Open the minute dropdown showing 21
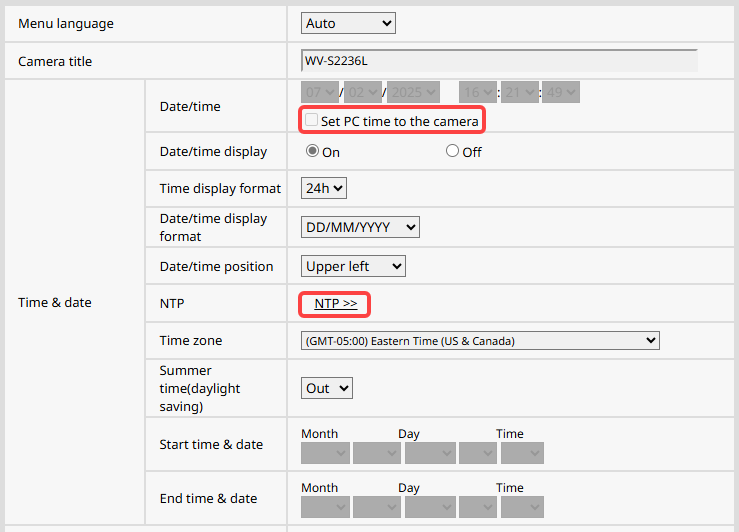Viewport: 739px width, 532px height. [x=519, y=92]
